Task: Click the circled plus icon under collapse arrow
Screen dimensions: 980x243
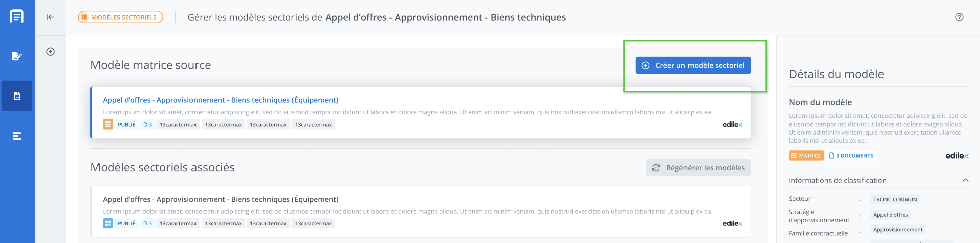Action: (x=50, y=52)
